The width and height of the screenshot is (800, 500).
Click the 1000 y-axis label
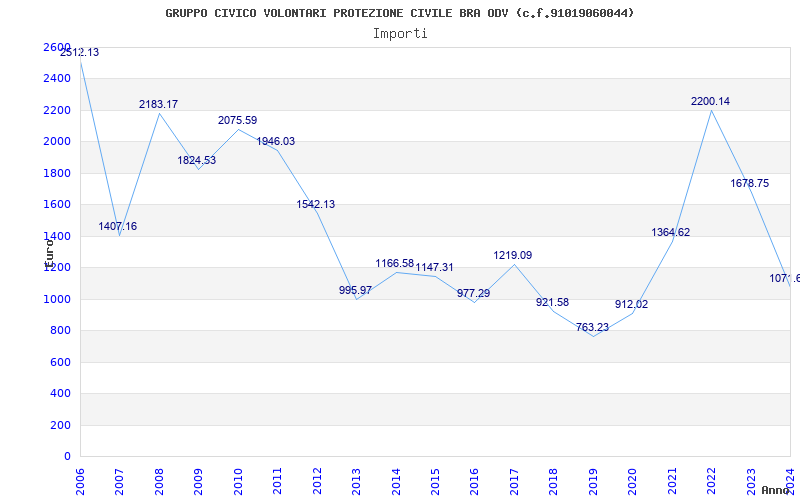coord(57,299)
